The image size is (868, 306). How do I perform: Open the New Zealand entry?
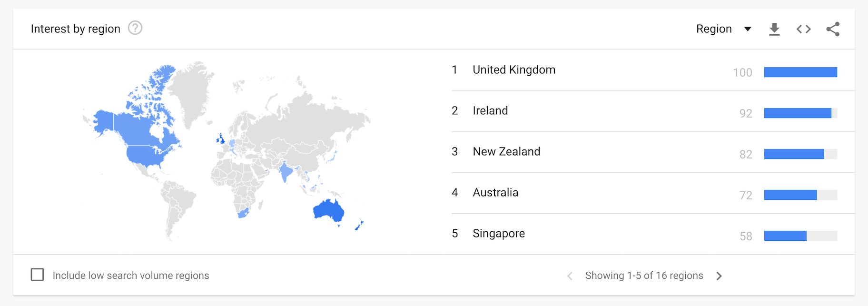coord(506,152)
